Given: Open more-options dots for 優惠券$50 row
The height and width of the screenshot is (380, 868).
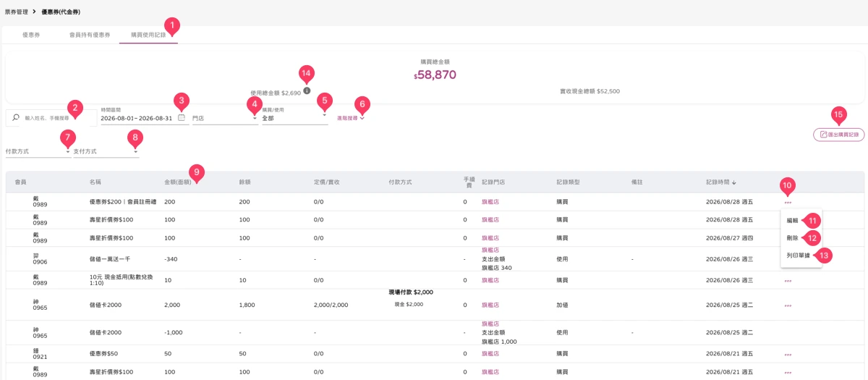Looking at the screenshot, I should click(x=787, y=354).
